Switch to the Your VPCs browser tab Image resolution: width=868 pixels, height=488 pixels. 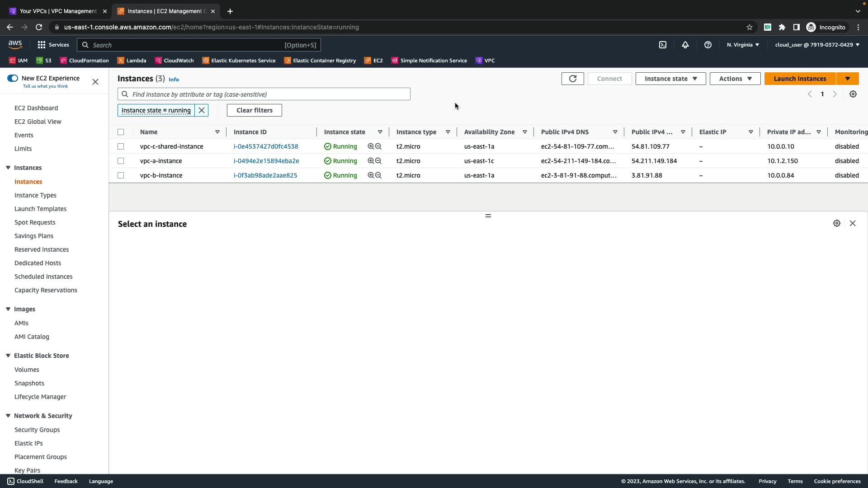coord(58,11)
